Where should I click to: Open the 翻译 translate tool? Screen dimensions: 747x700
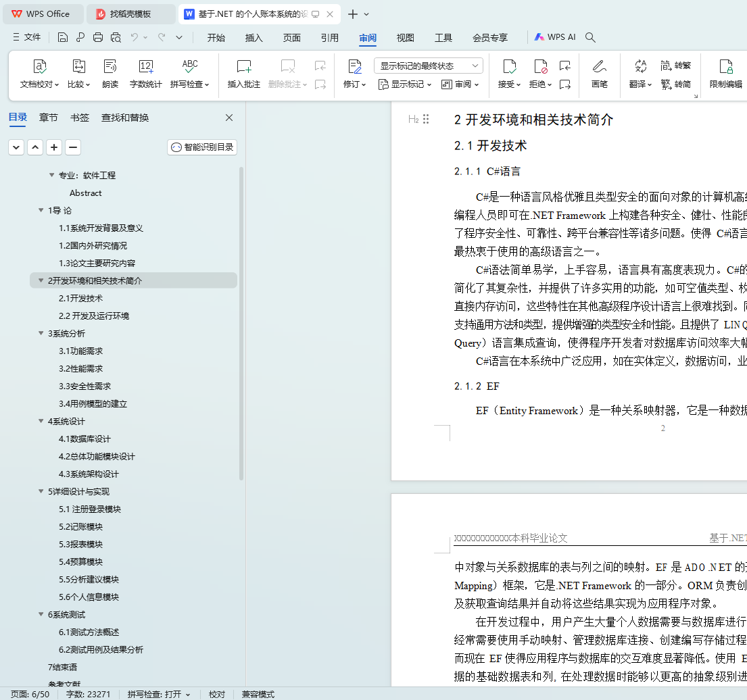click(x=640, y=74)
